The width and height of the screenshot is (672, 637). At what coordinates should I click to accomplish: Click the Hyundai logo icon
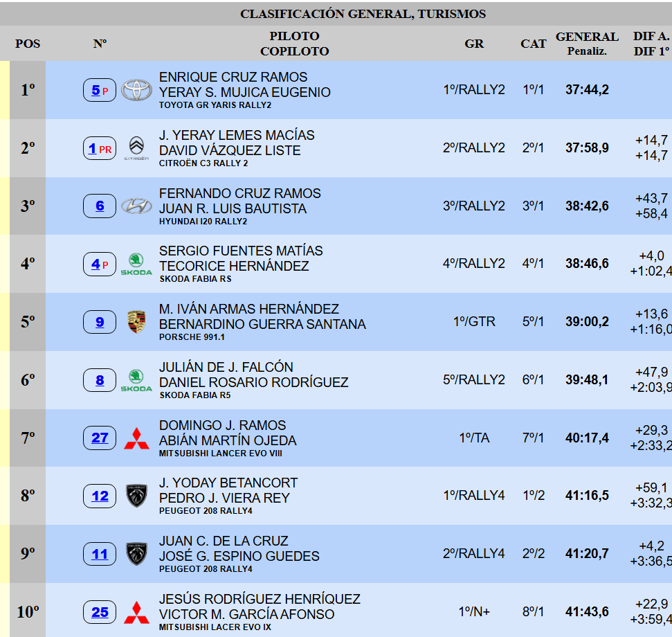[x=136, y=206]
